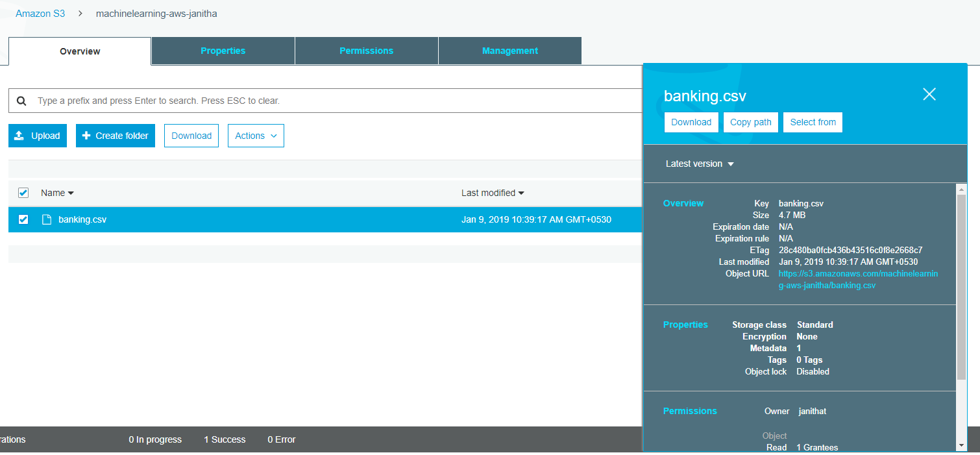
Task: Click the 1 Grantees value
Action: 817,447
